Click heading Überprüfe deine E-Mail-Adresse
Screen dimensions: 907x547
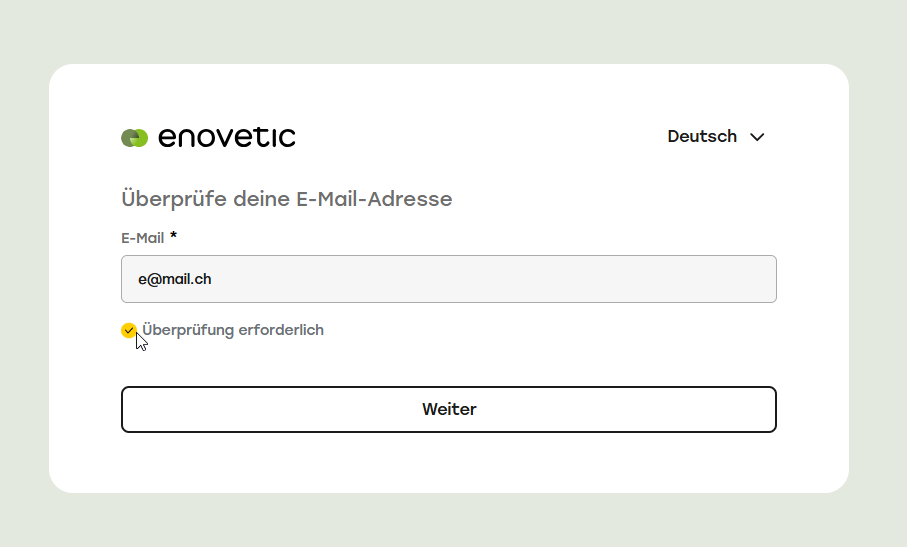(x=286, y=199)
